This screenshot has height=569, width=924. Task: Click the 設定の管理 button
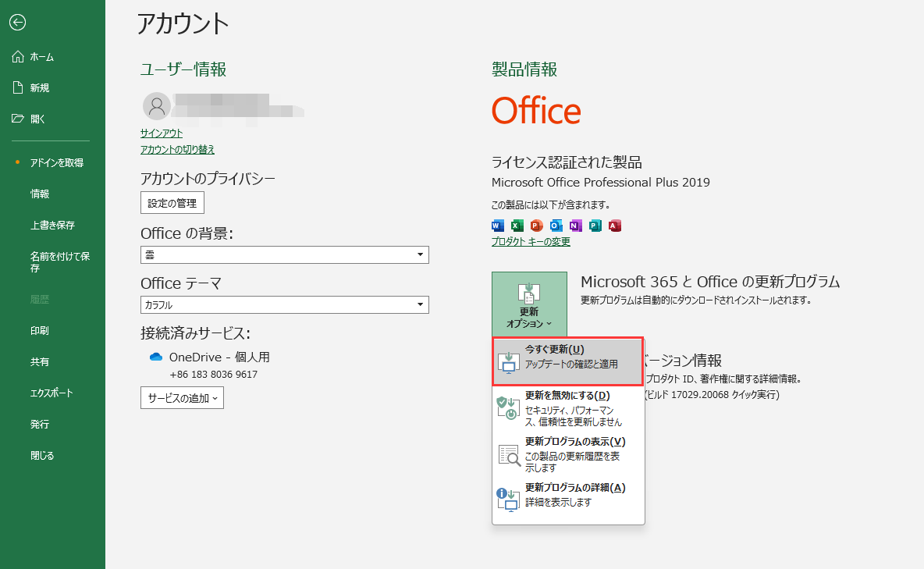point(172,202)
